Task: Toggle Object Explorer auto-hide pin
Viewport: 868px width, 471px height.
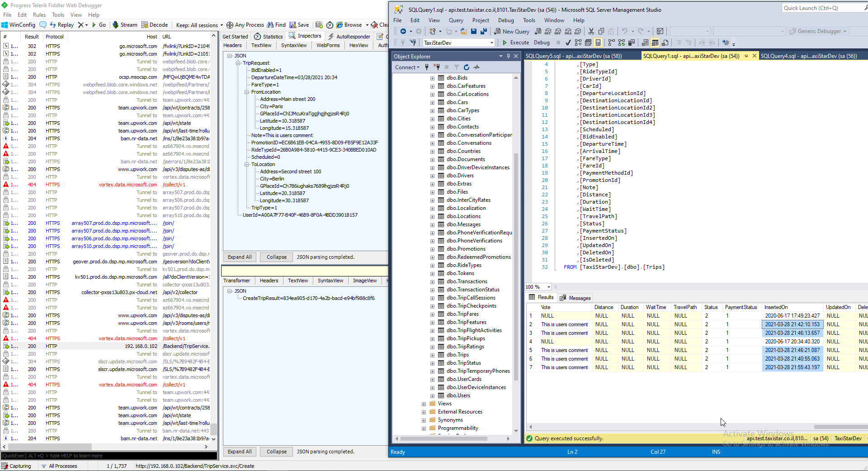Action: (x=508, y=56)
